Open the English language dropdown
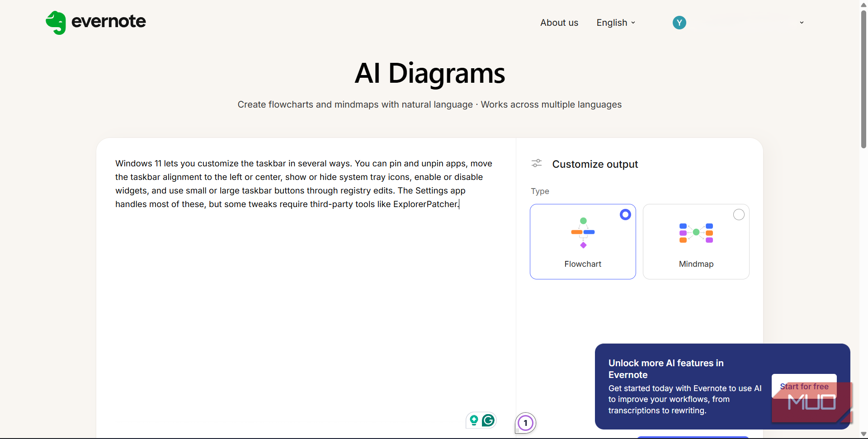868x439 pixels. (616, 23)
